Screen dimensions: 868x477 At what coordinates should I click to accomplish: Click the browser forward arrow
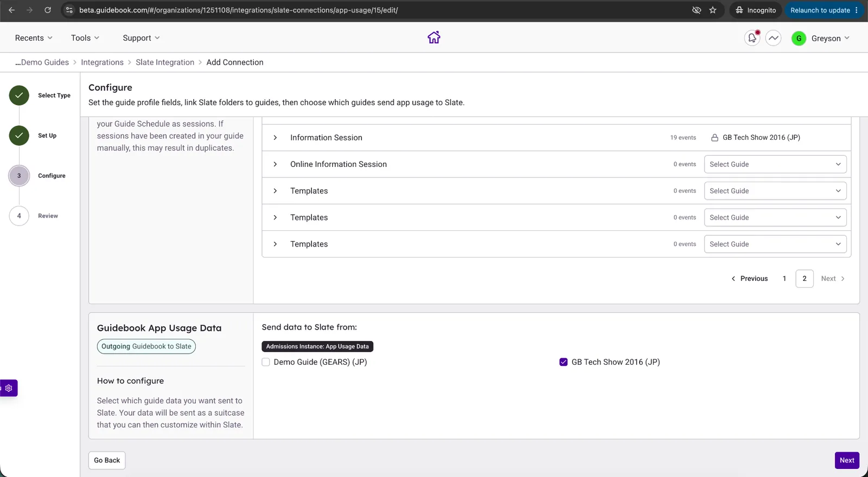(x=29, y=10)
